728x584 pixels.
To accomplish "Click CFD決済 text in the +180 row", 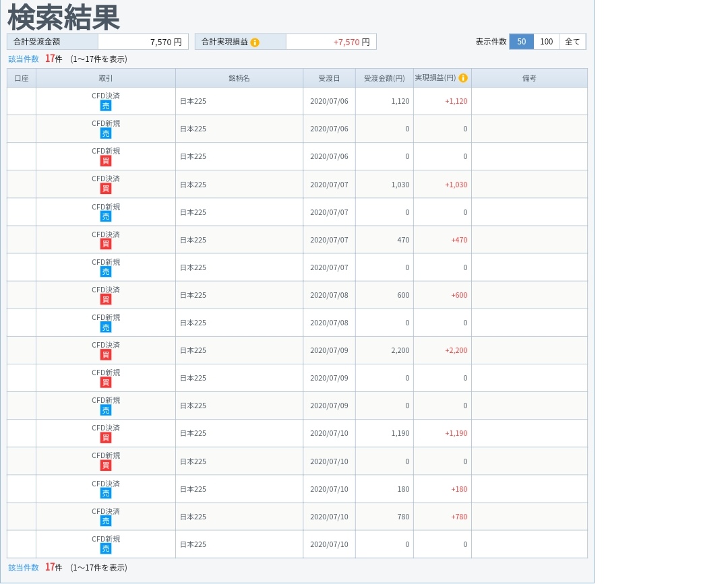I will coord(106,484).
